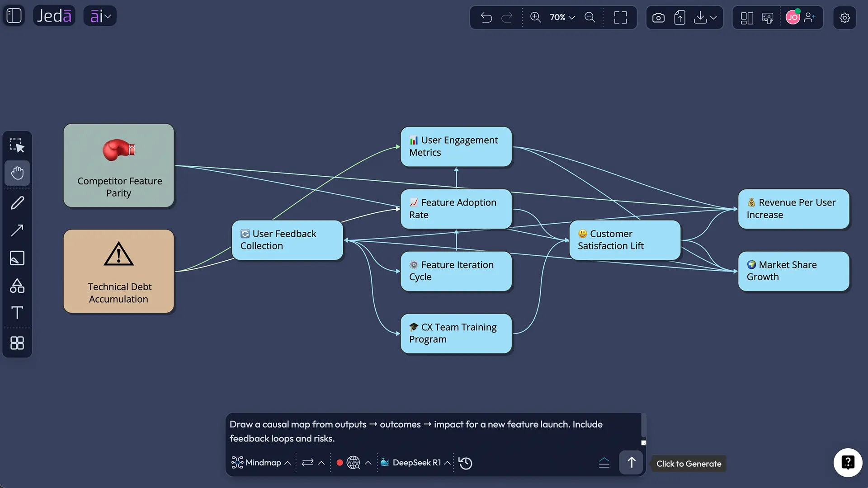The image size is (868, 488).
Task: Expand the Mindmap type selector
Action: tap(261, 463)
